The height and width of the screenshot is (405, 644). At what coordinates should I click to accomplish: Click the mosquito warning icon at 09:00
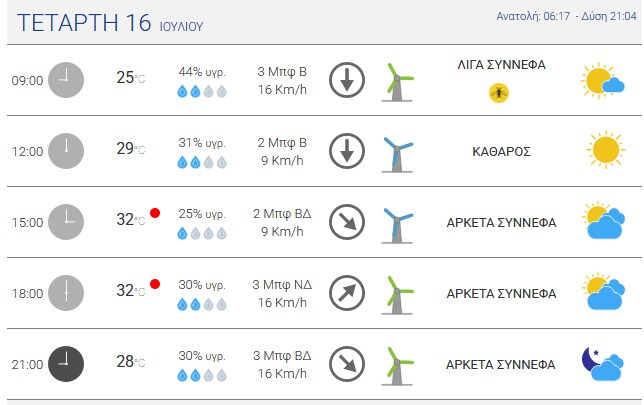pos(499,93)
